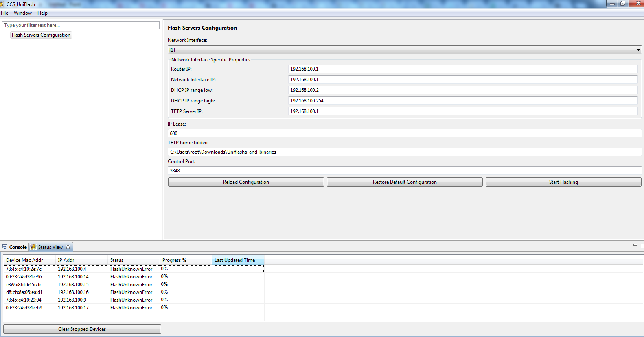Image resolution: width=644 pixels, height=337 pixels.
Task: Click IP address 192.168.100.16 cell
Action: [73, 292]
